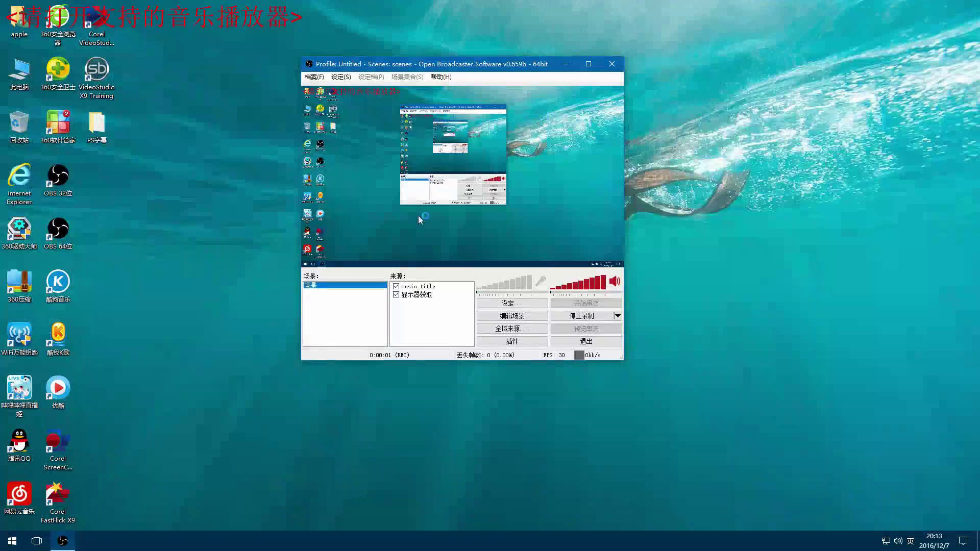
Task: Open the 帮助(H) menu
Action: pos(440,77)
